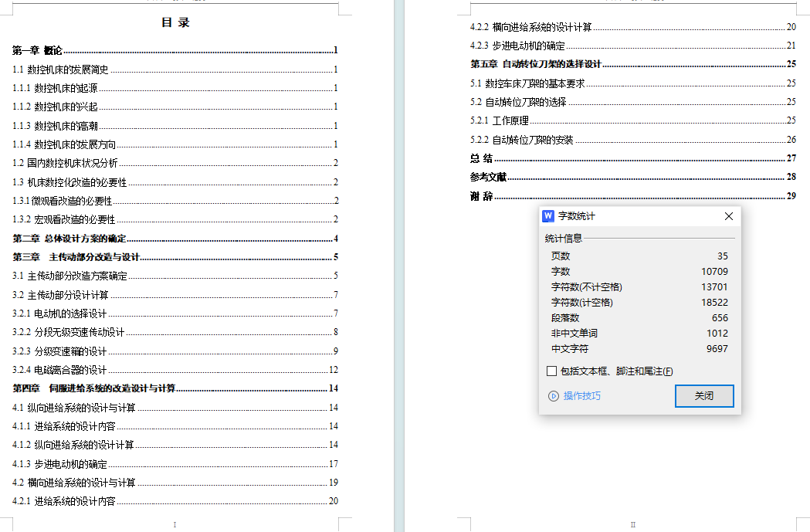Click the WPS icon in 字数统计 title bar
The image size is (810, 532).
click(549, 216)
